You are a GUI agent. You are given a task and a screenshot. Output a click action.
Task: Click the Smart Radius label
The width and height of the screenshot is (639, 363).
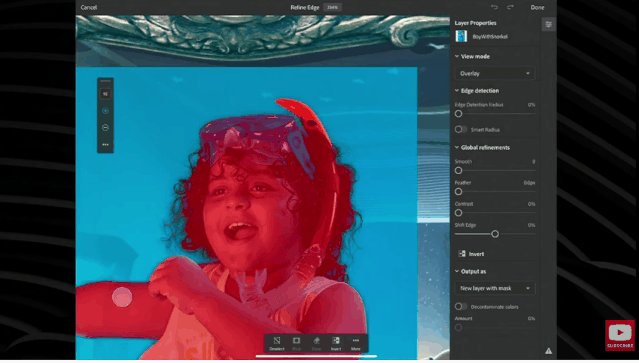coord(485,130)
